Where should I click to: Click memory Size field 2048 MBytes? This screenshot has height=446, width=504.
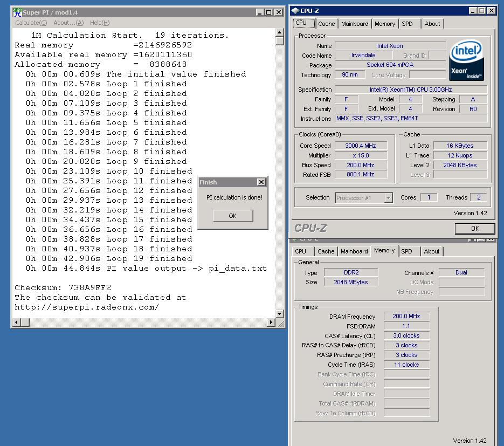point(351,282)
